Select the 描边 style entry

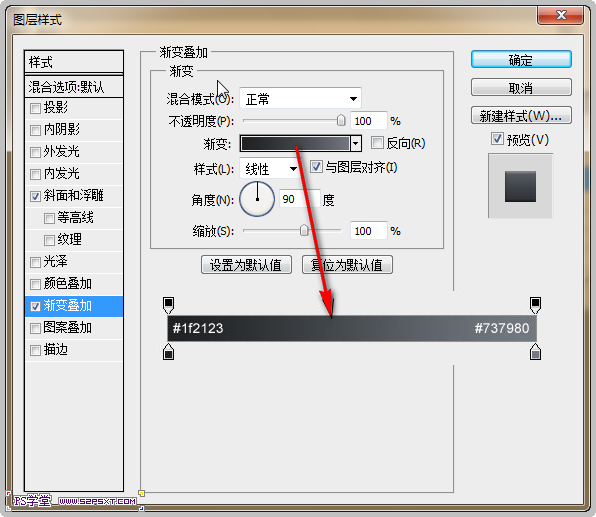[x=74, y=350]
